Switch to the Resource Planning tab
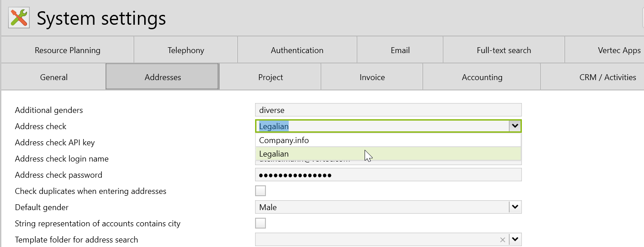Screen dimensions: 644x247 coord(68,50)
